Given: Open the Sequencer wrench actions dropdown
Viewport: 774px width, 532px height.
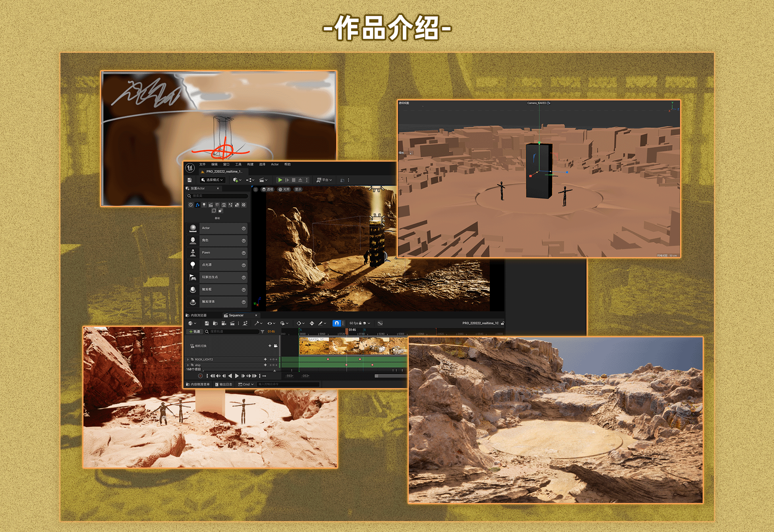Looking at the screenshot, I should click(x=258, y=323).
